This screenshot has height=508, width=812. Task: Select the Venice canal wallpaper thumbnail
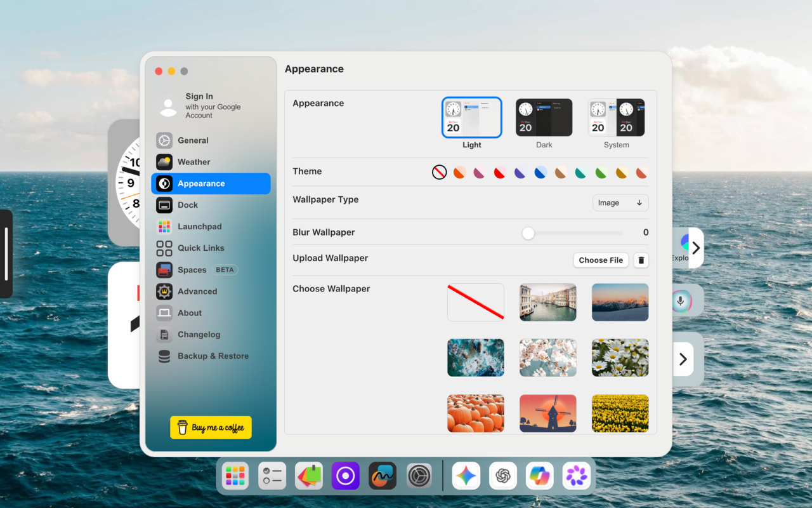pyautogui.click(x=548, y=302)
